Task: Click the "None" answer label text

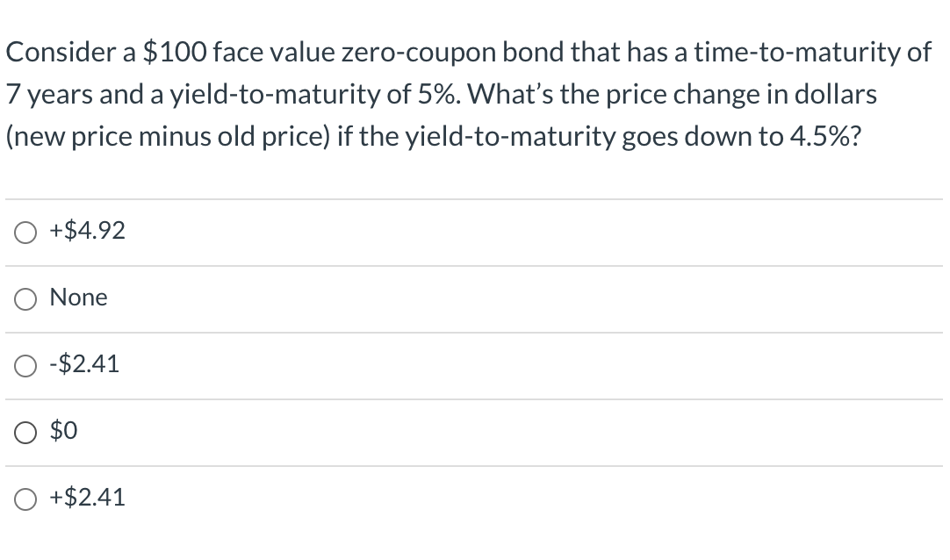Action: click(79, 298)
